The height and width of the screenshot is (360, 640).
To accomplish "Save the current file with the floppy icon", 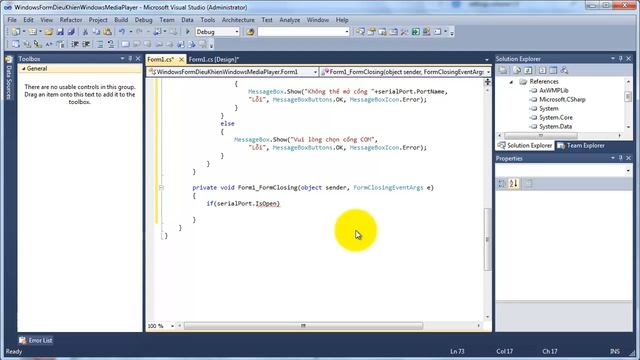I will [60, 31].
